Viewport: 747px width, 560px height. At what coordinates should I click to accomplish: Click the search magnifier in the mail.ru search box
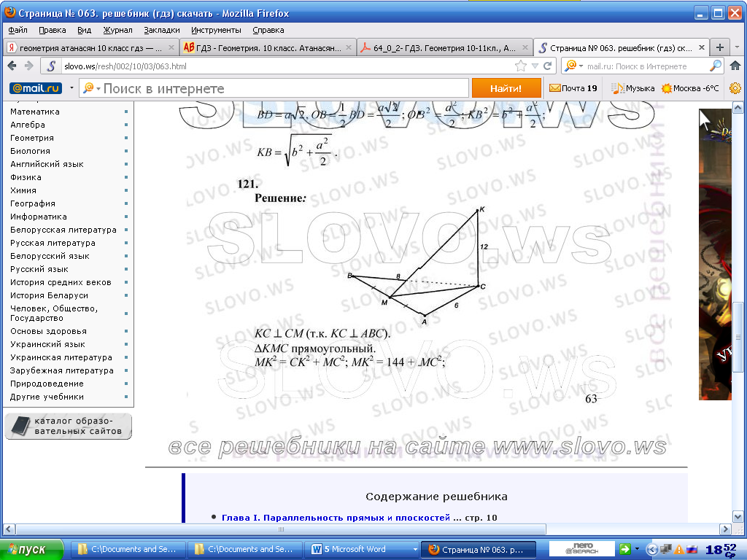[715, 66]
